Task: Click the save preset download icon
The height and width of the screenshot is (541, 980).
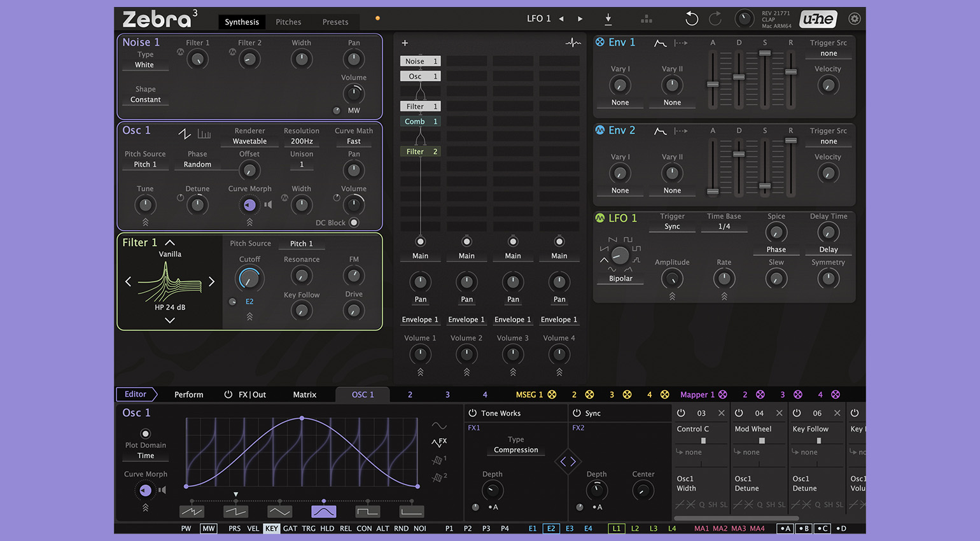Action: [x=608, y=19]
